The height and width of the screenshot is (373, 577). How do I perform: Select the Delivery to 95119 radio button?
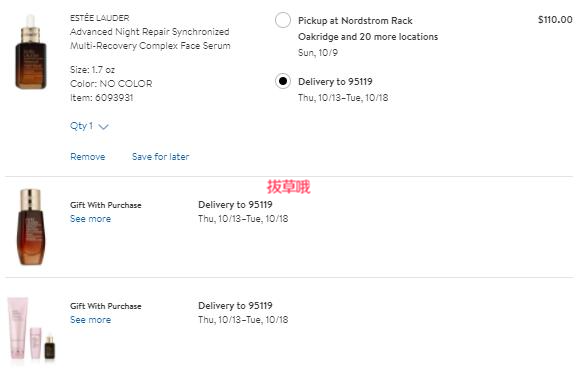(x=283, y=81)
